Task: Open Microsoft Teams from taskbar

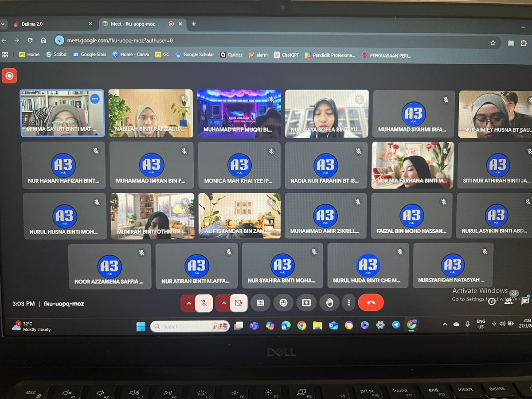Action: click(254, 326)
